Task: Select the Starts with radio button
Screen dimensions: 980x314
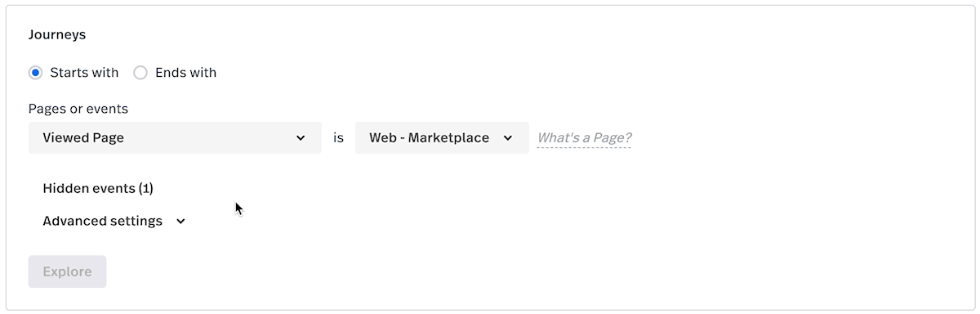Action: click(x=35, y=73)
